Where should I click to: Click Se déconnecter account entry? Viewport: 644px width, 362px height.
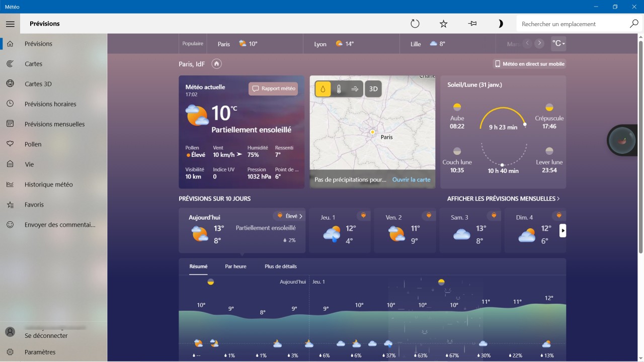pos(54,332)
